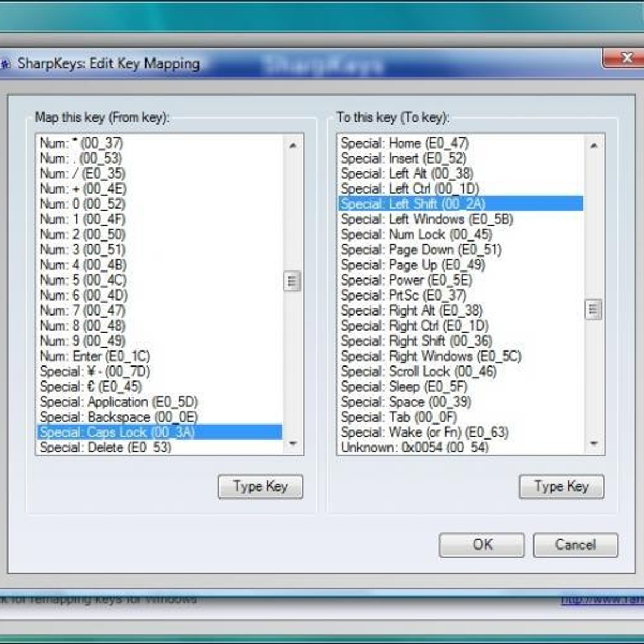Cancel the key mapping dialog
Image resolution: width=644 pixels, height=644 pixels.
(x=575, y=544)
